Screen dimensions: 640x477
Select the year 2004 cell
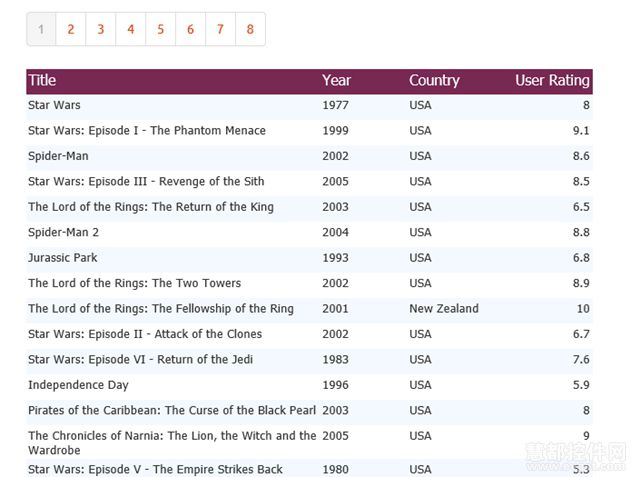(x=336, y=233)
